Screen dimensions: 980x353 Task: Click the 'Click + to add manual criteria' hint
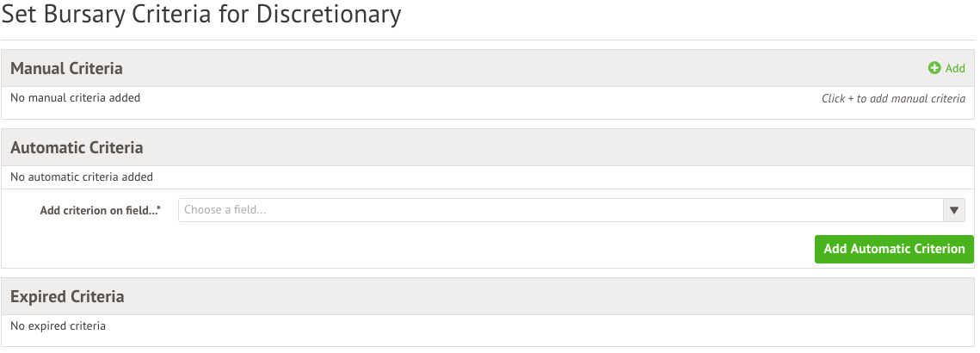click(893, 99)
